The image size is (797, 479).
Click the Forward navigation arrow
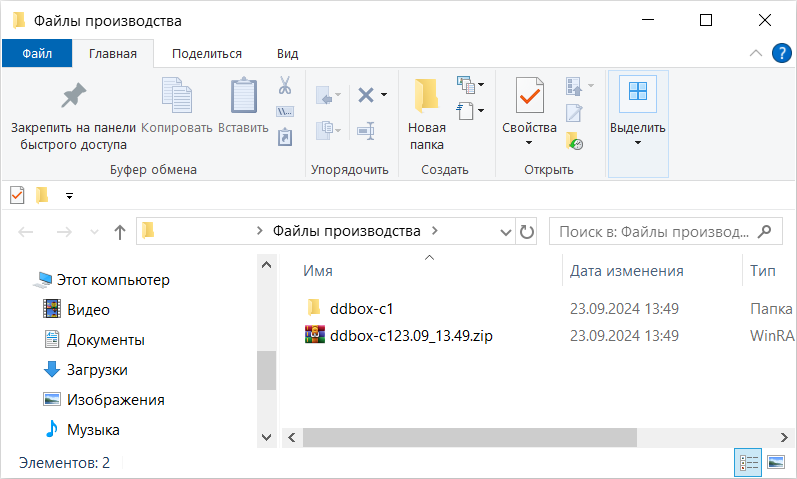point(64,232)
